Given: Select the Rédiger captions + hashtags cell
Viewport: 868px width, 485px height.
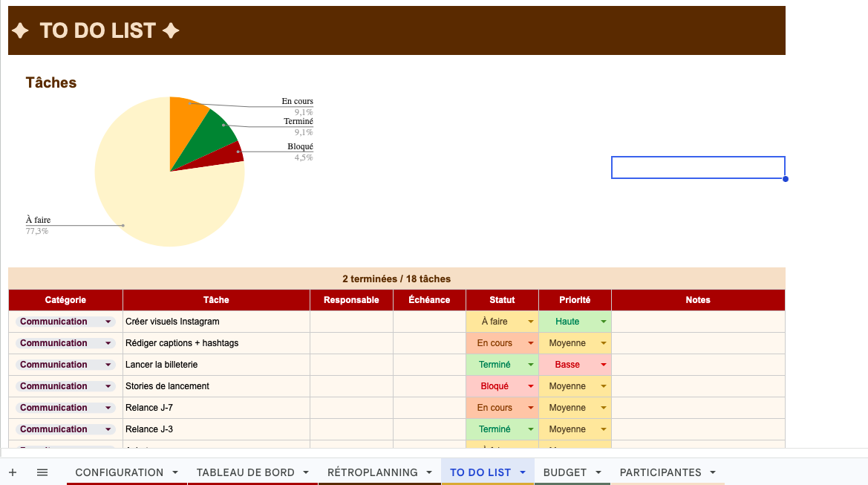Looking at the screenshot, I should click(x=215, y=343).
